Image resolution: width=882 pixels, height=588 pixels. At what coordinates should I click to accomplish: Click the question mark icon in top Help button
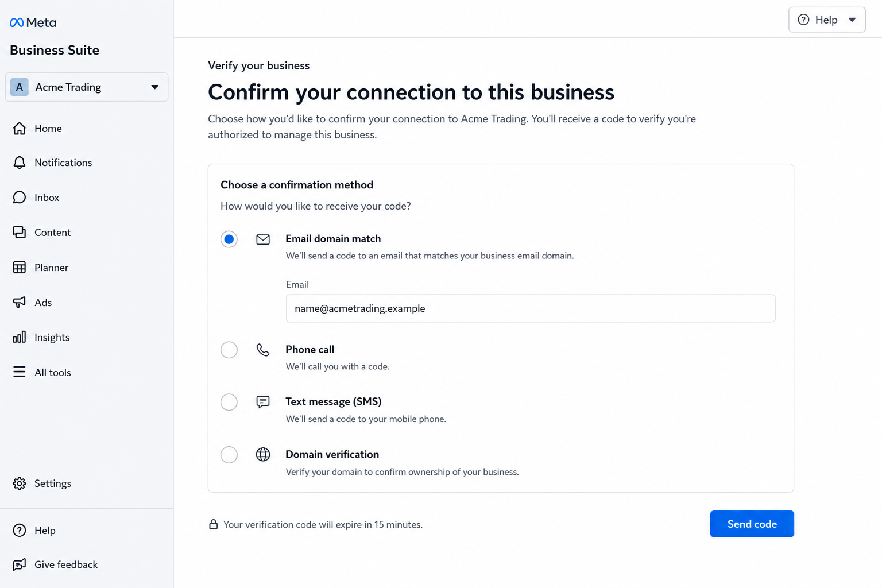[804, 20]
